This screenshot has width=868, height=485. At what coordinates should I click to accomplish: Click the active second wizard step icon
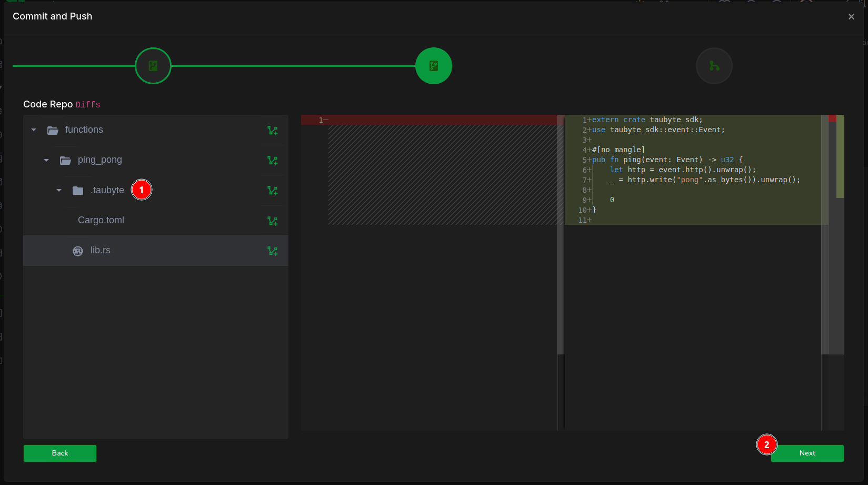pyautogui.click(x=434, y=66)
